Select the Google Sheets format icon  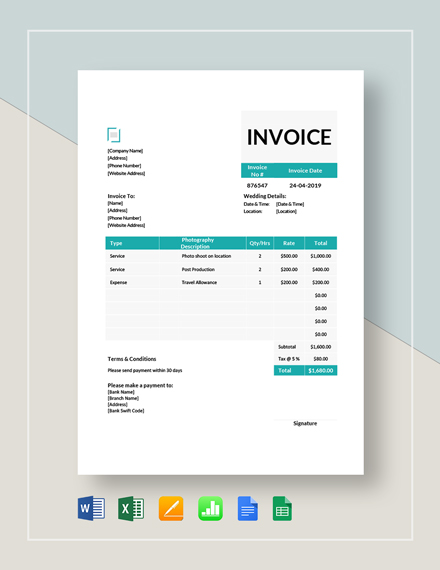[x=282, y=508]
